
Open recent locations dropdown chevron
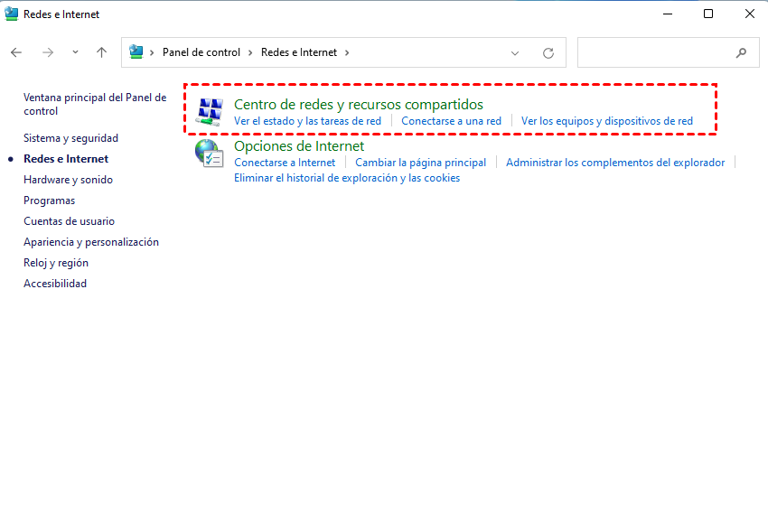75,52
